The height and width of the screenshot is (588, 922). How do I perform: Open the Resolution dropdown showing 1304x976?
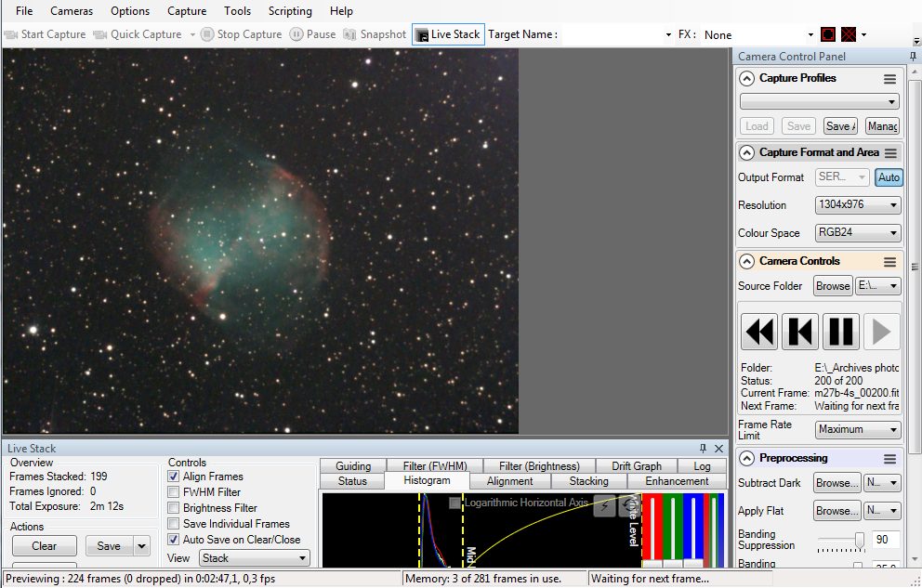pyautogui.click(x=857, y=205)
